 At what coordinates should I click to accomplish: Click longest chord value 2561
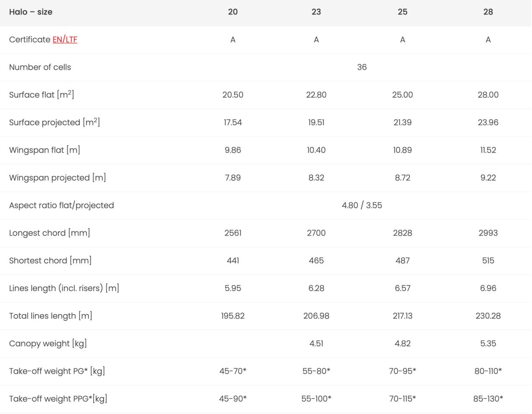point(233,233)
